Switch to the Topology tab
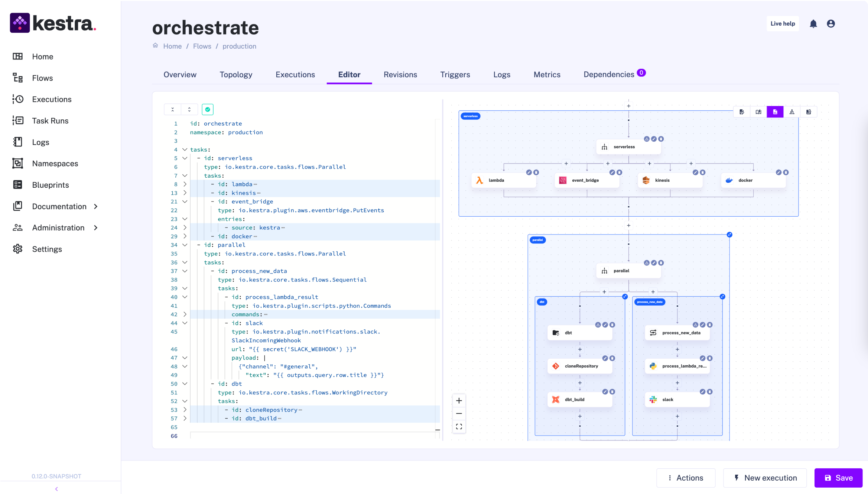868x494 pixels. [236, 74]
